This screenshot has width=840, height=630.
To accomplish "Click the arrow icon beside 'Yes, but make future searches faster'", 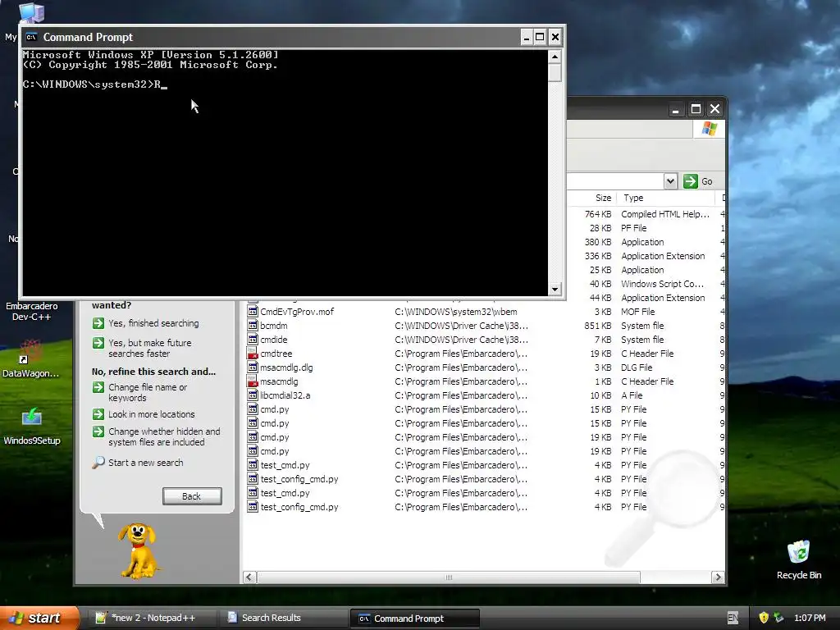I will [98, 343].
